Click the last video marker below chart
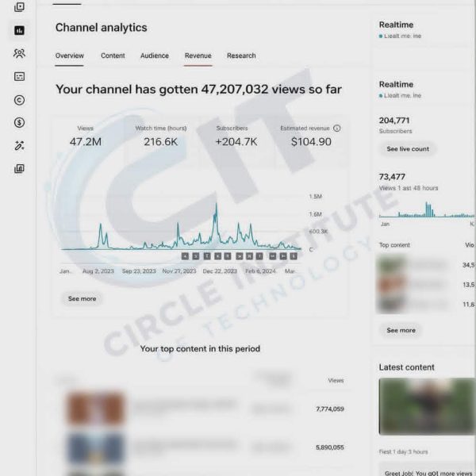 [294, 256]
